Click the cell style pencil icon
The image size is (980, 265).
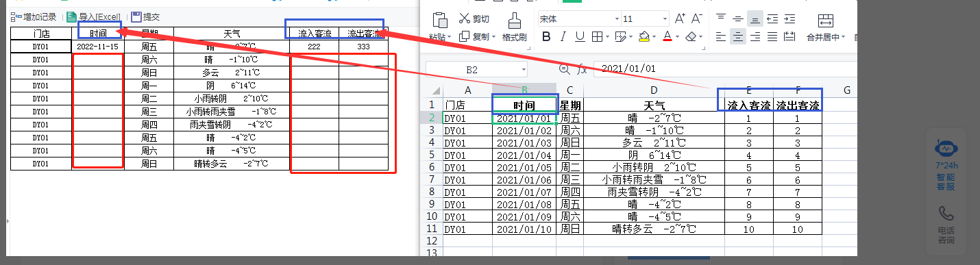620,36
